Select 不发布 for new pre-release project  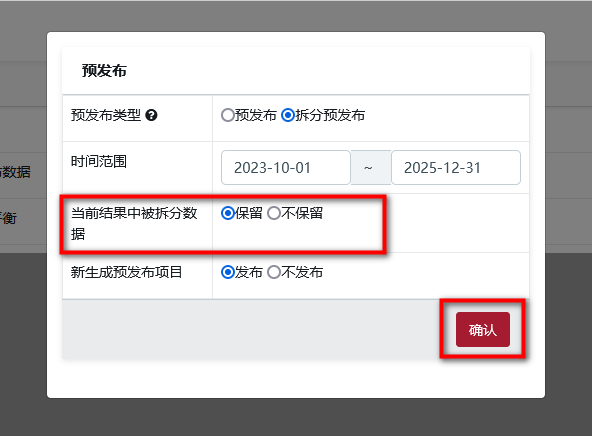tap(274, 272)
